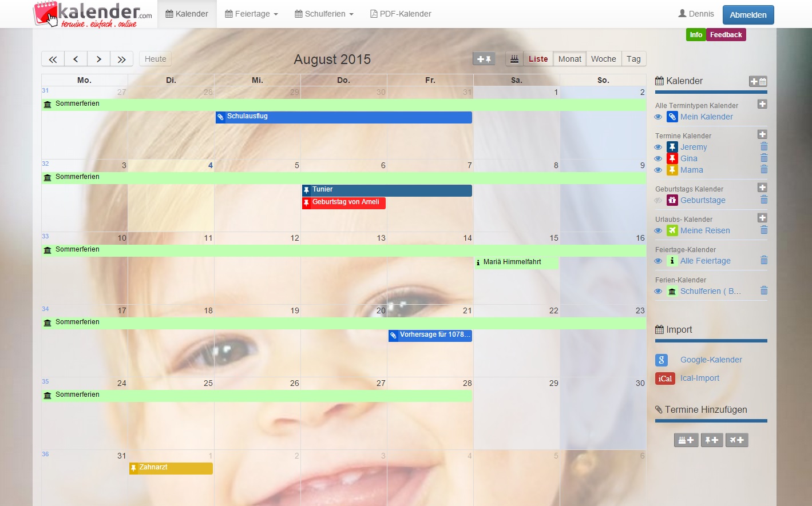Show the Geburtstage calendar
Screen dimensions: 812x506
pos(658,200)
